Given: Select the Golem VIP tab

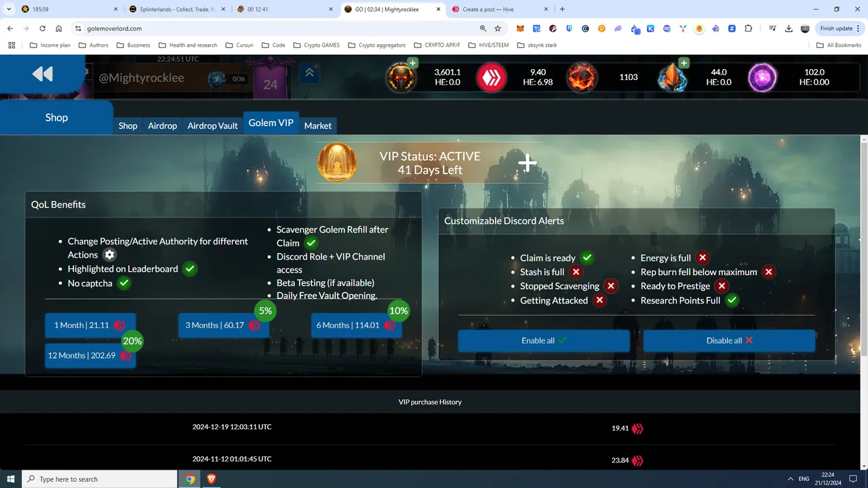Looking at the screenshot, I should [271, 123].
